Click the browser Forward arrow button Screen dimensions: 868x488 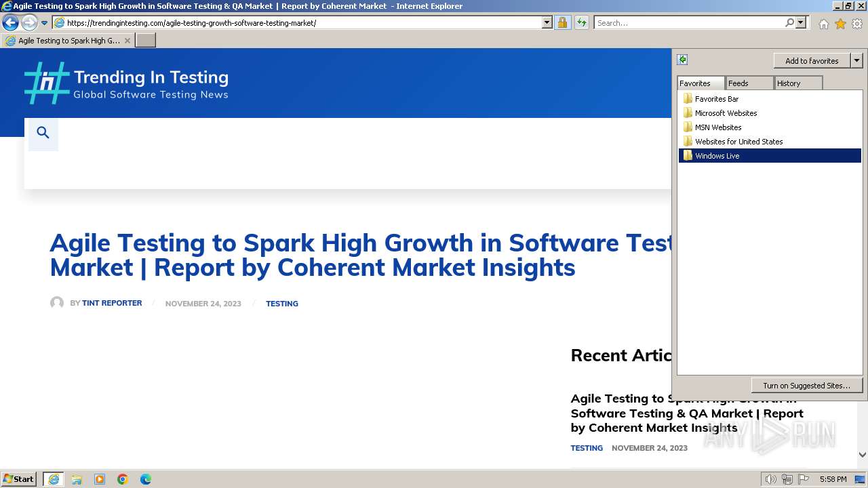click(x=29, y=23)
